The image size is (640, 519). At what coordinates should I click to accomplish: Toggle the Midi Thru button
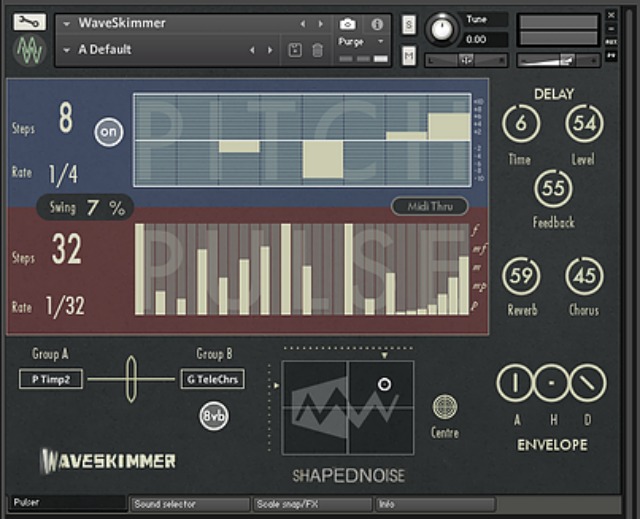click(430, 206)
